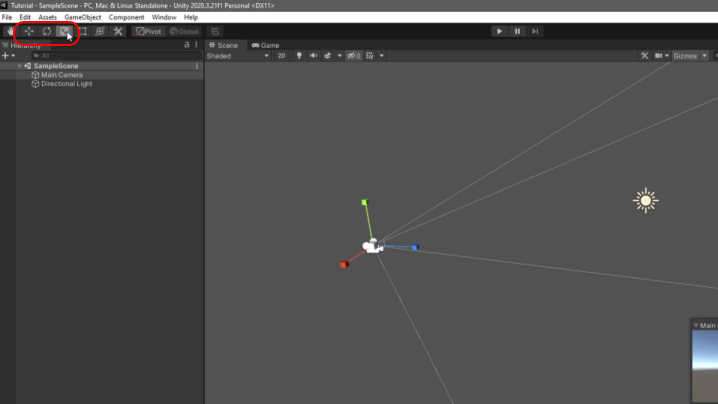Select Directional Light in the Hierarchy
The height and width of the screenshot is (404, 718).
pyautogui.click(x=67, y=84)
